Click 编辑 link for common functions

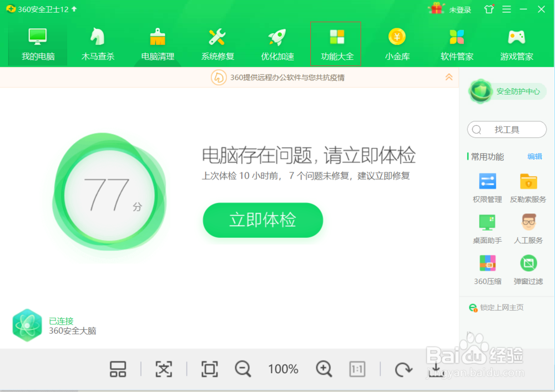(534, 156)
